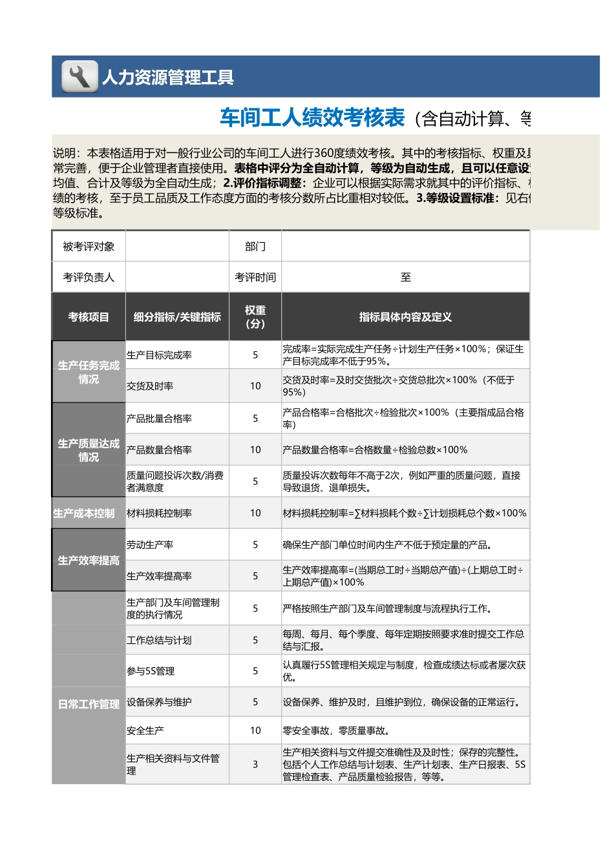Select the 交货及时率 cell
The width and height of the screenshot is (614, 868).
(177, 386)
